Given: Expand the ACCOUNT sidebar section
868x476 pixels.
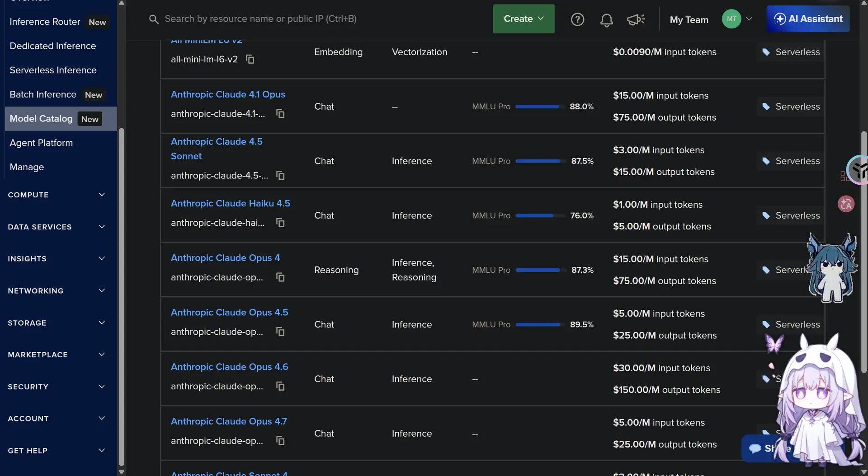Looking at the screenshot, I should [57, 419].
